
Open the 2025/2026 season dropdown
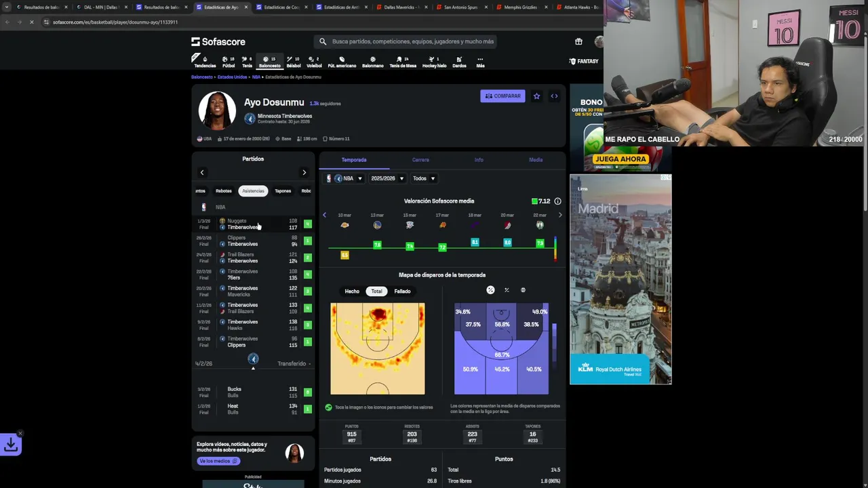tap(387, 178)
